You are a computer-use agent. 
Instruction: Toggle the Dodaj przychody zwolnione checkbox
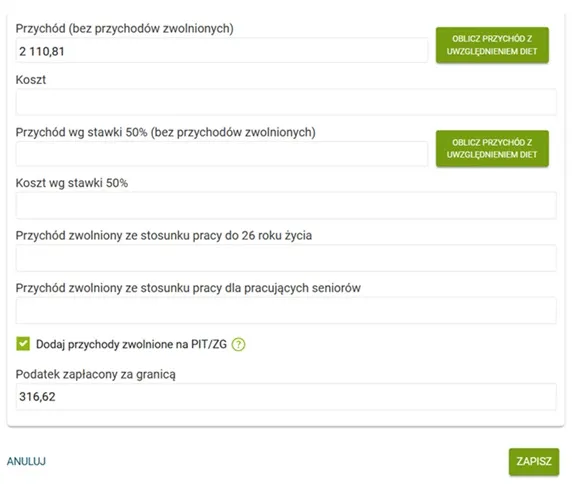23,344
